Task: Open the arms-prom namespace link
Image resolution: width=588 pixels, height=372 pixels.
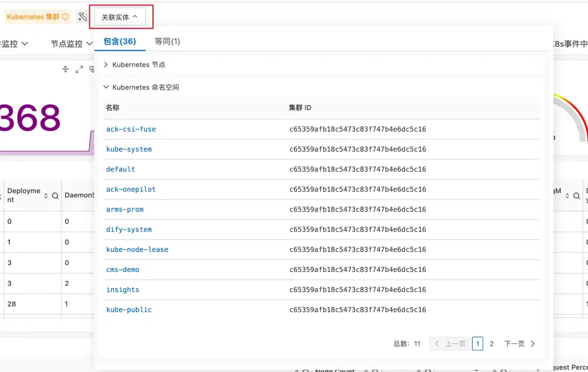Action: pos(125,209)
